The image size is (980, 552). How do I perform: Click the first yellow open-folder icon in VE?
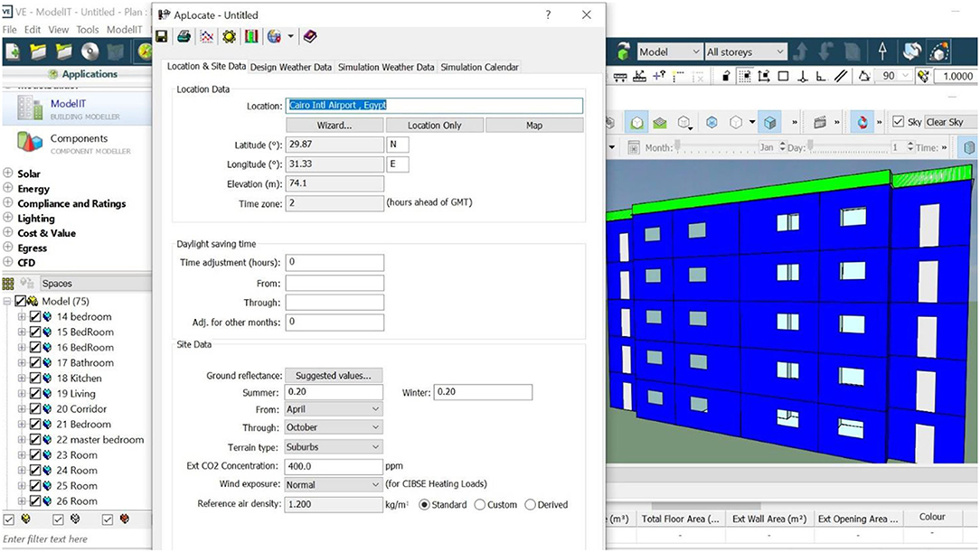[38, 51]
